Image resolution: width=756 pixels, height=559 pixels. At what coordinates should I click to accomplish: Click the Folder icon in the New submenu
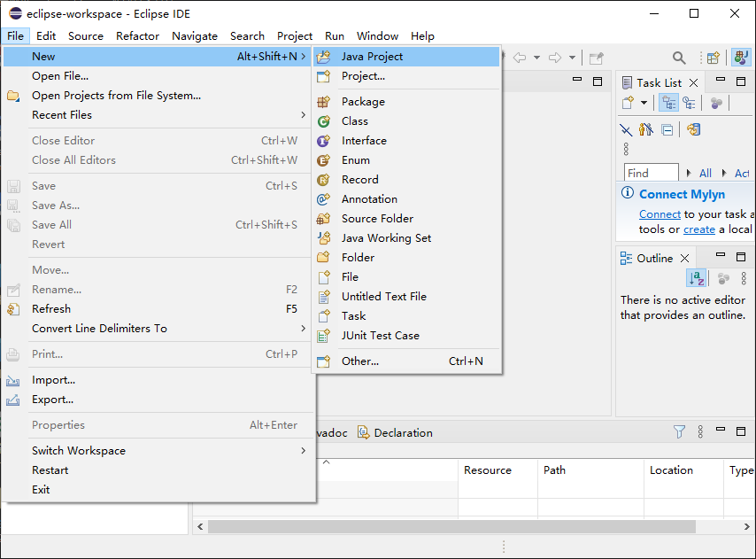tap(323, 258)
